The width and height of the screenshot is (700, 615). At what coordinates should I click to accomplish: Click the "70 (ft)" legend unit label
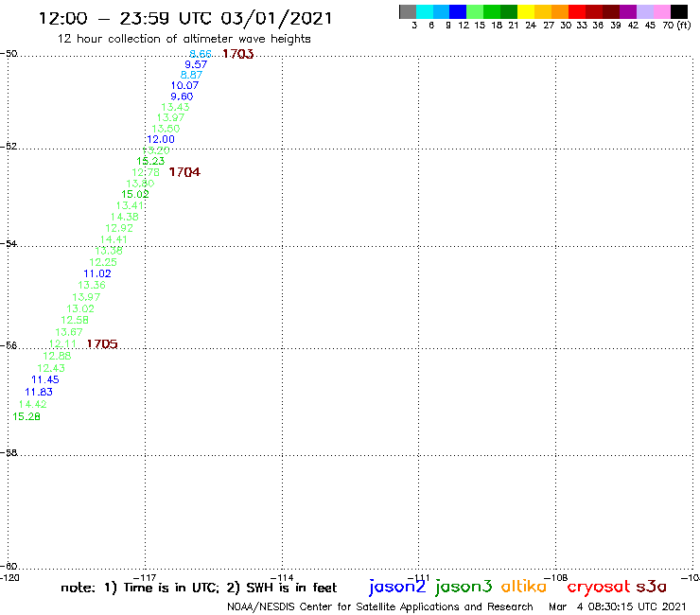click(676, 26)
